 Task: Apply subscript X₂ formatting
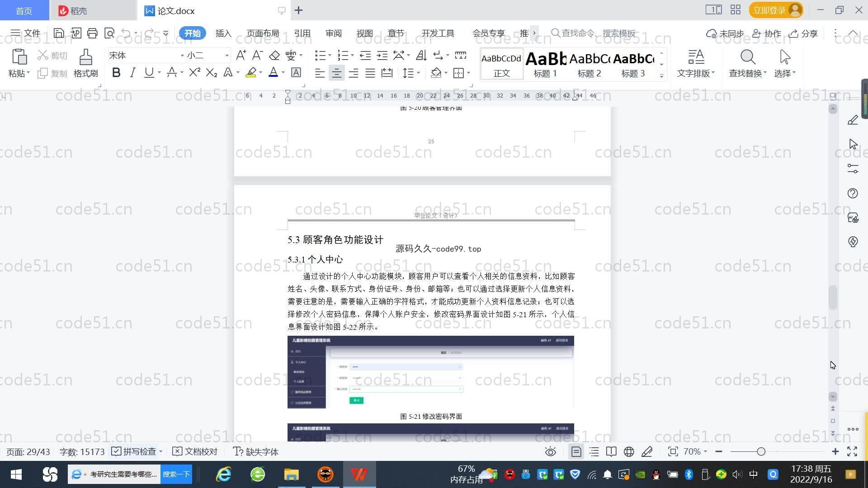click(x=211, y=72)
